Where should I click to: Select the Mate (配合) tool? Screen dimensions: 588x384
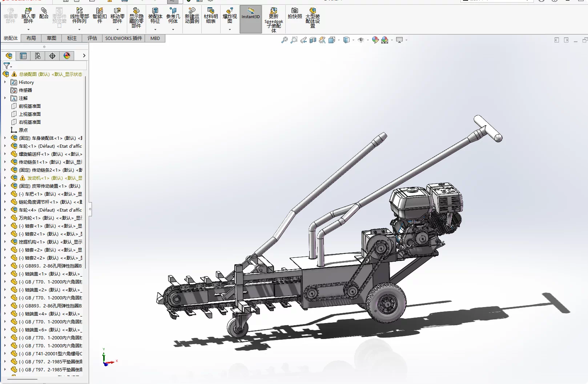(44, 13)
